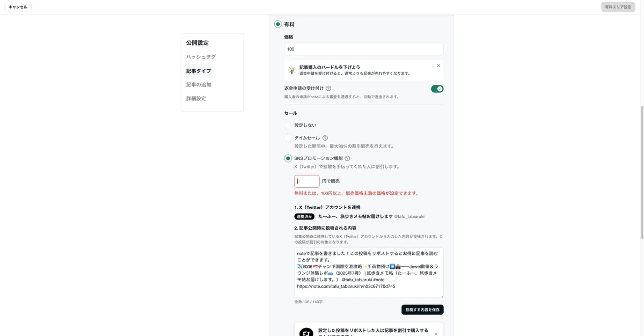Go to 詳細設定 in sidebar
Image resolution: width=644 pixels, height=336 pixels.
pyautogui.click(x=196, y=99)
